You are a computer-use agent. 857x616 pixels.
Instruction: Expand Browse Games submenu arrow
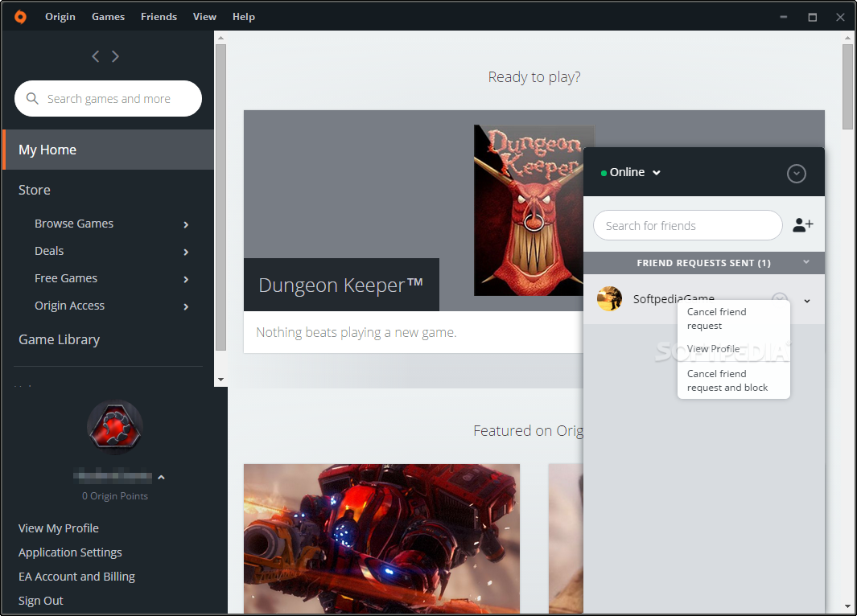[x=187, y=224]
